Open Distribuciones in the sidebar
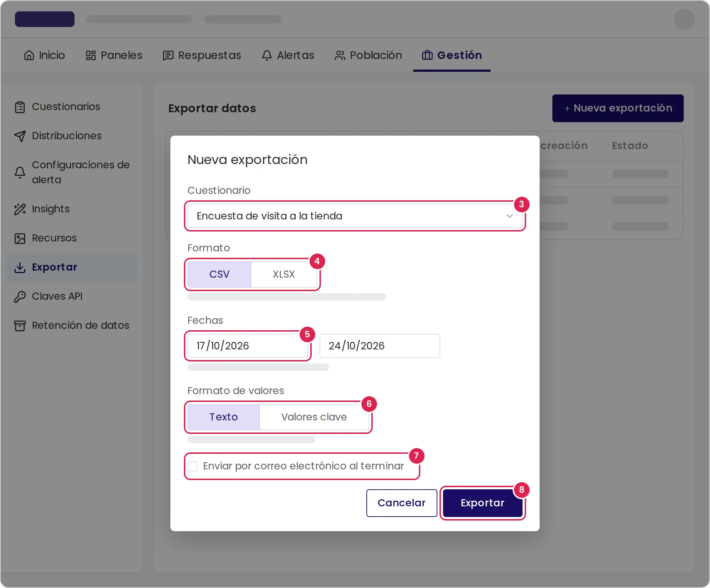Screen dimensions: 710x588 coord(72,136)
